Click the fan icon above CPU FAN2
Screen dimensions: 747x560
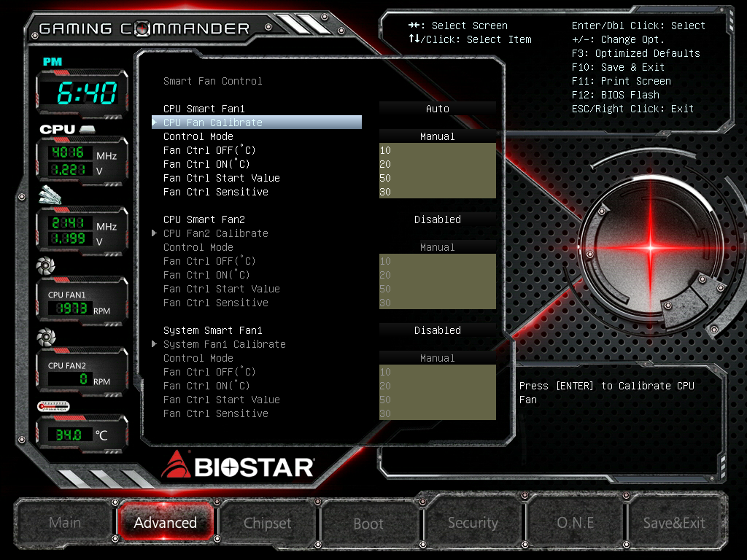click(46, 337)
